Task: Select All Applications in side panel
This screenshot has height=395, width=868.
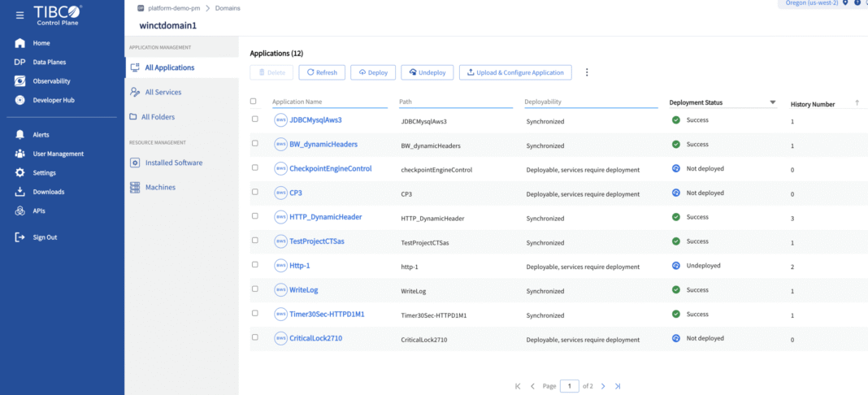Action: (x=181, y=67)
